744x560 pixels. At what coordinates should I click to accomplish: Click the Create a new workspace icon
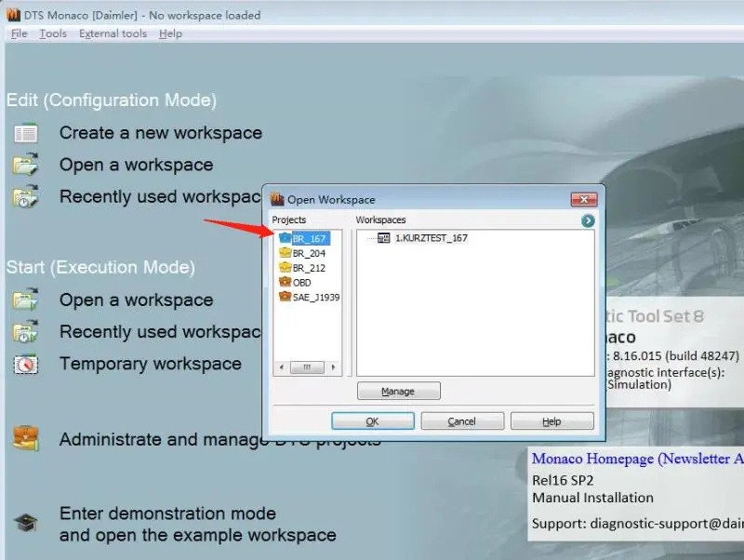click(x=25, y=133)
